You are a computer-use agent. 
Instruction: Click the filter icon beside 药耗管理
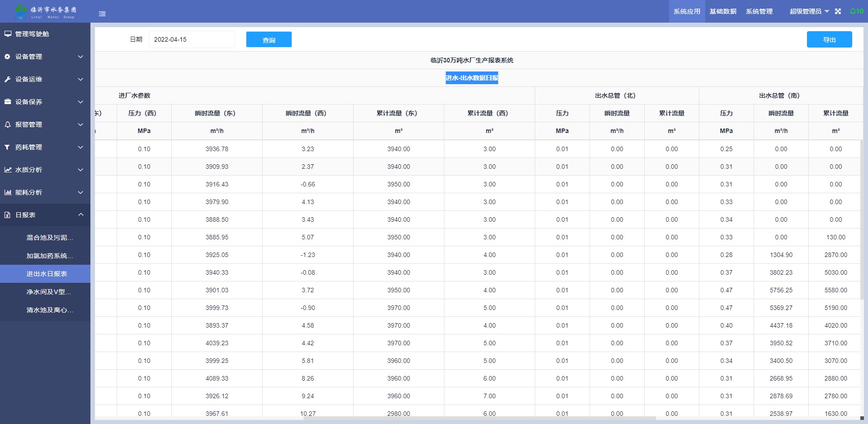[x=7, y=147]
